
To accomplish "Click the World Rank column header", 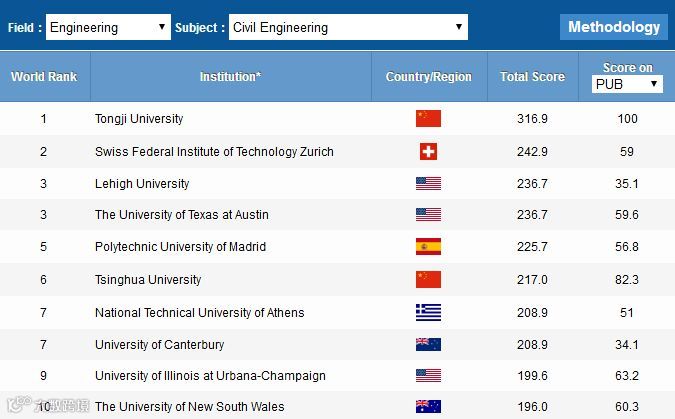I will (x=44, y=77).
